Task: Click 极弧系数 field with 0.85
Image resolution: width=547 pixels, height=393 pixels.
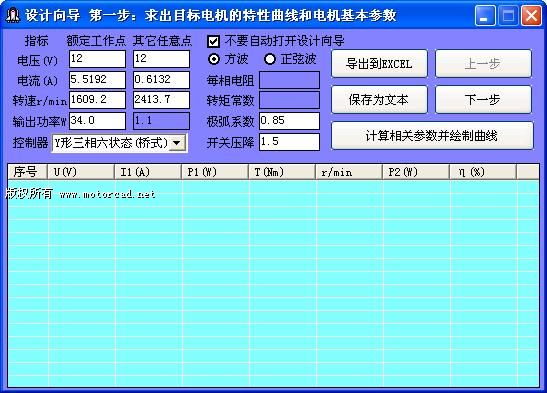Action: tap(289, 121)
